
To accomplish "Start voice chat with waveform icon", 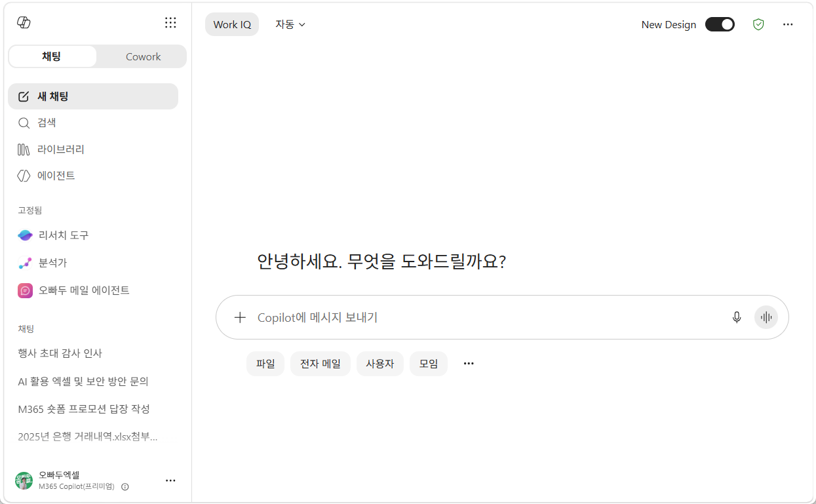I will tap(766, 317).
